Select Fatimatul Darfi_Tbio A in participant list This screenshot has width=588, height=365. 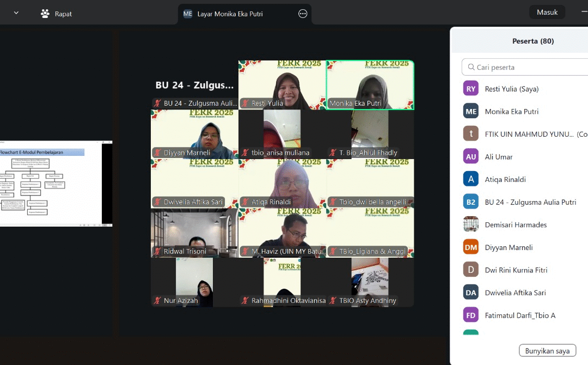pos(520,315)
